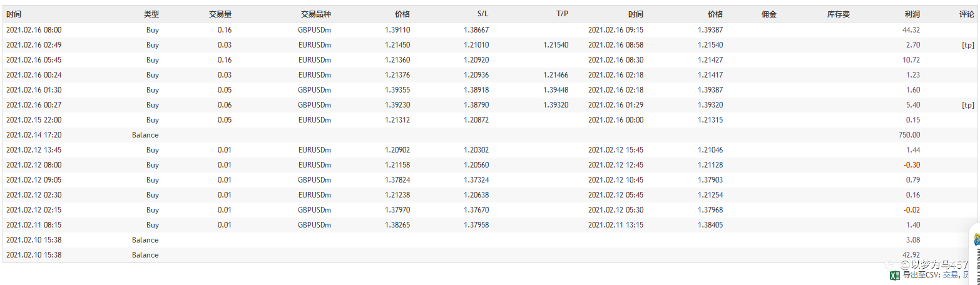Sort by the 交易品种 column header
This screenshot has width=980, height=285.
click(315, 14)
